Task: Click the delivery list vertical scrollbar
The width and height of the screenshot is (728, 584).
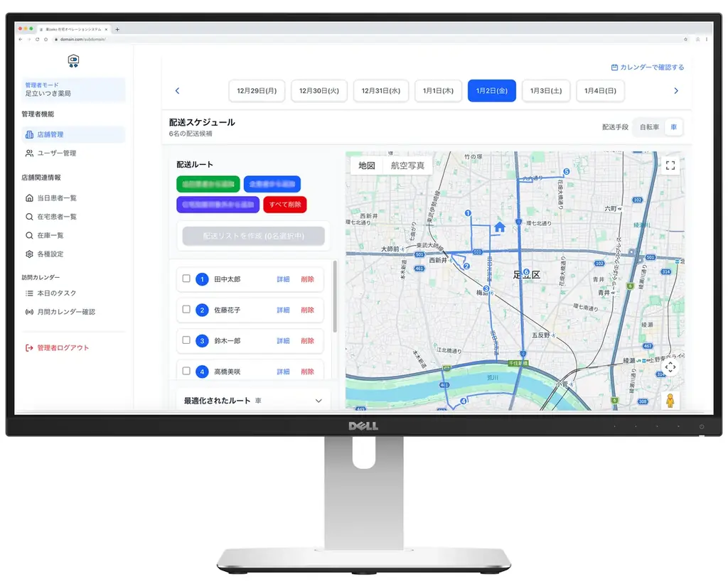Action: [x=335, y=305]
